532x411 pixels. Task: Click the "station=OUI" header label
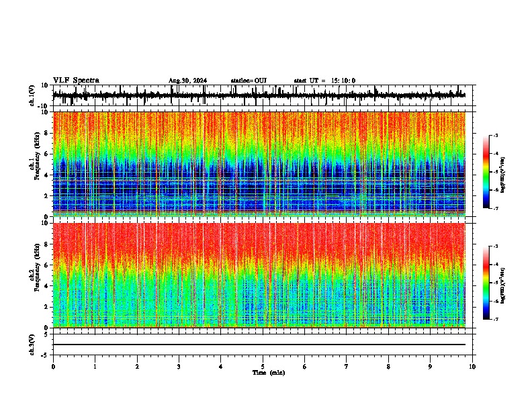[x=249, y=81]
